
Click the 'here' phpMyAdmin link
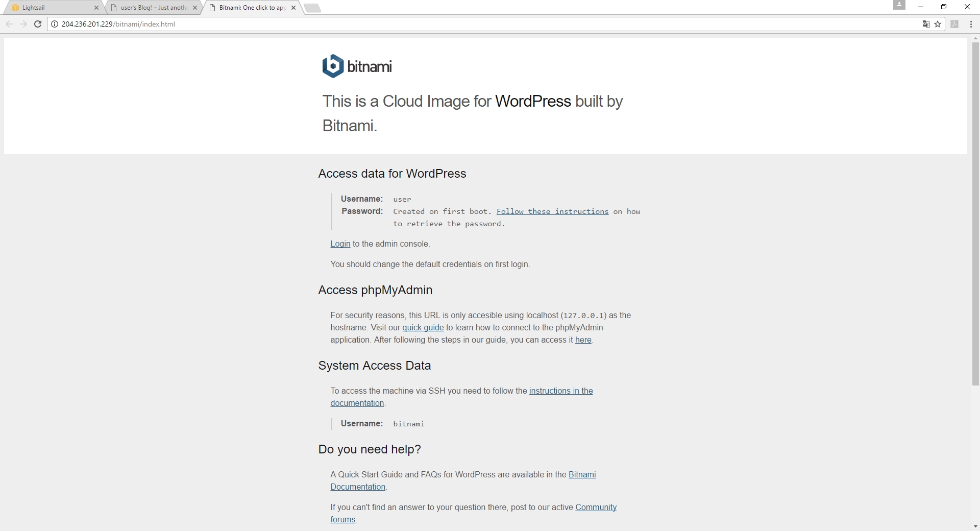[x=583, y=340]
